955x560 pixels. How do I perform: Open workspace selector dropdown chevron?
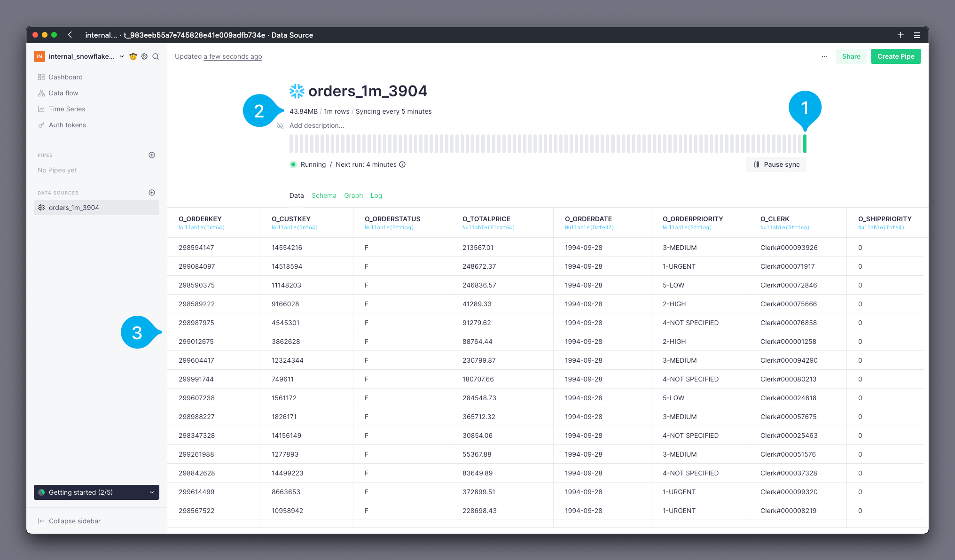click(x=122, y=56)
